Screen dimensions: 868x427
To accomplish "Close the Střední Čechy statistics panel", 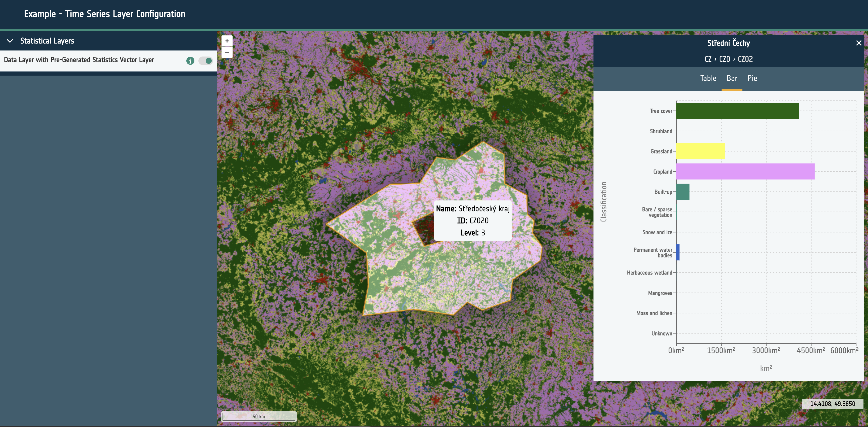I will tap(858, 43).
